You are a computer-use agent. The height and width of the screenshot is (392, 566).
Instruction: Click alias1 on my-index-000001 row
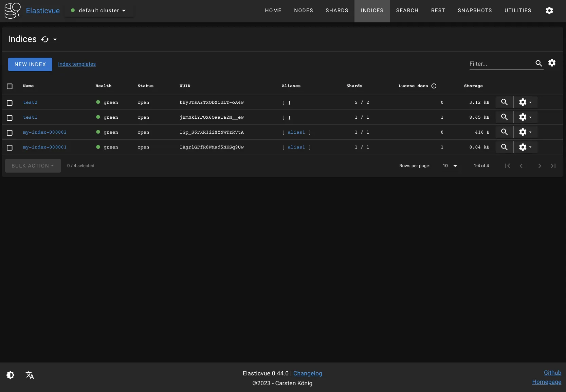[296, 147]
